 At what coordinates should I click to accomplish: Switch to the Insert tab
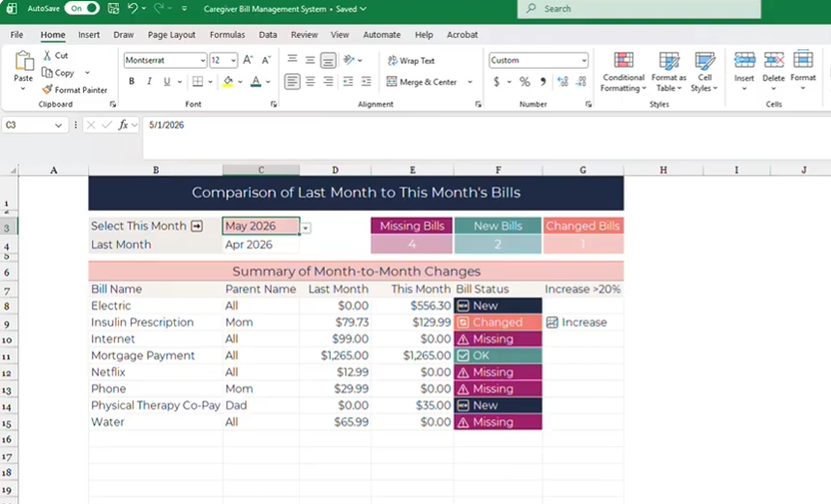89,35
